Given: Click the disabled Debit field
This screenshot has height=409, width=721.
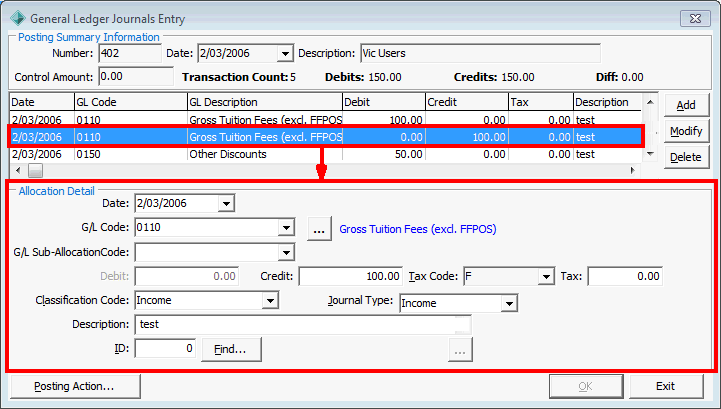Looking at the screenshot, I should point(187,277).
